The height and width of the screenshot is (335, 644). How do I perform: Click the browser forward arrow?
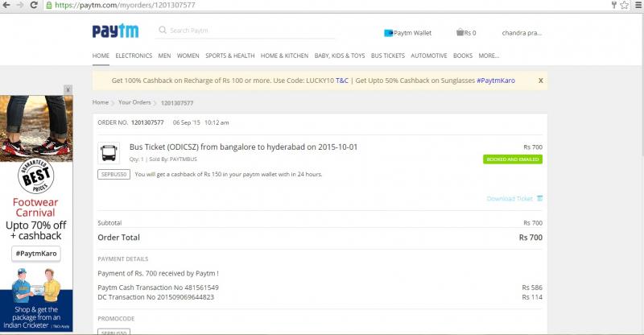[20, 5]
